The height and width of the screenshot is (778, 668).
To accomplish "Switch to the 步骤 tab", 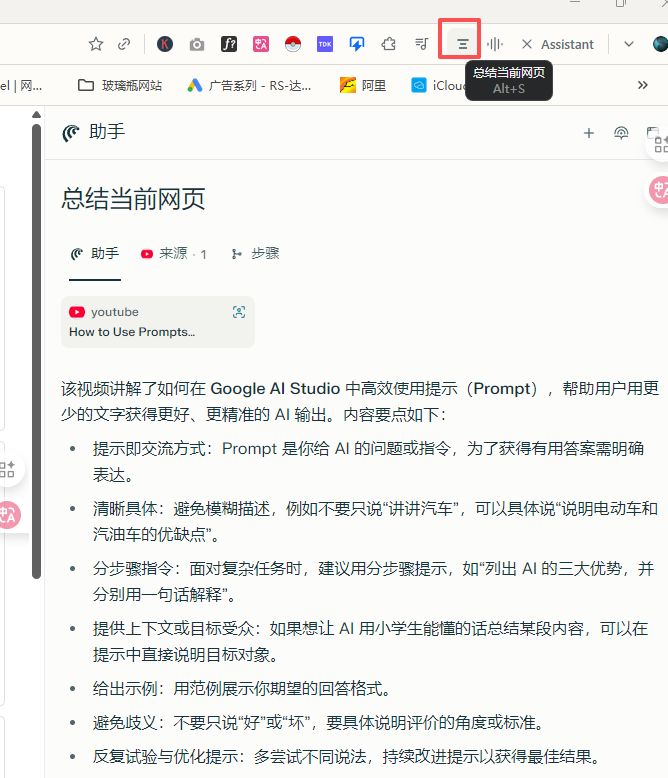I will tap(255, 254).
